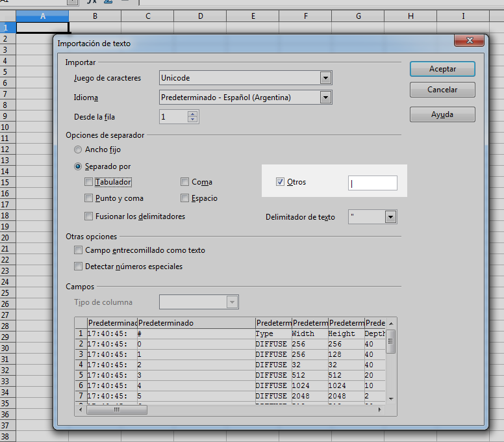The image size is (504, 442).
Task: Uncheck the Otros separator checkbox
Action: [x=280, y=182]
